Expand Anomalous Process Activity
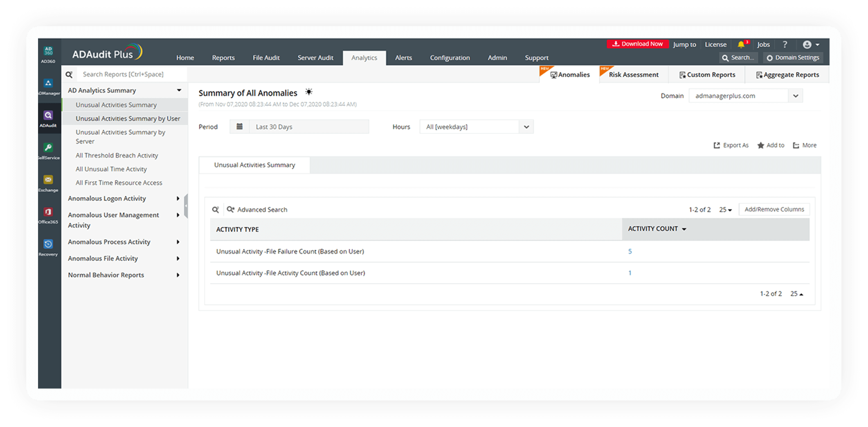 coord(178,242)
